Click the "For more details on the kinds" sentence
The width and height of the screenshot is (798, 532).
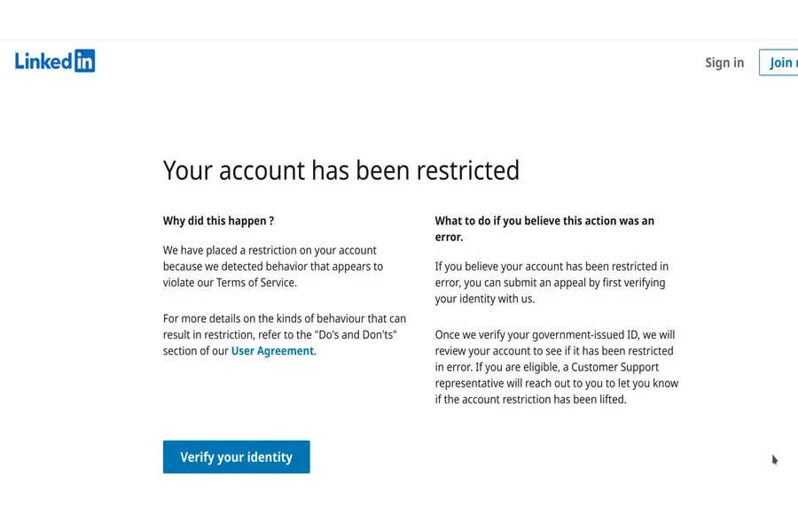tap(285, 334)
